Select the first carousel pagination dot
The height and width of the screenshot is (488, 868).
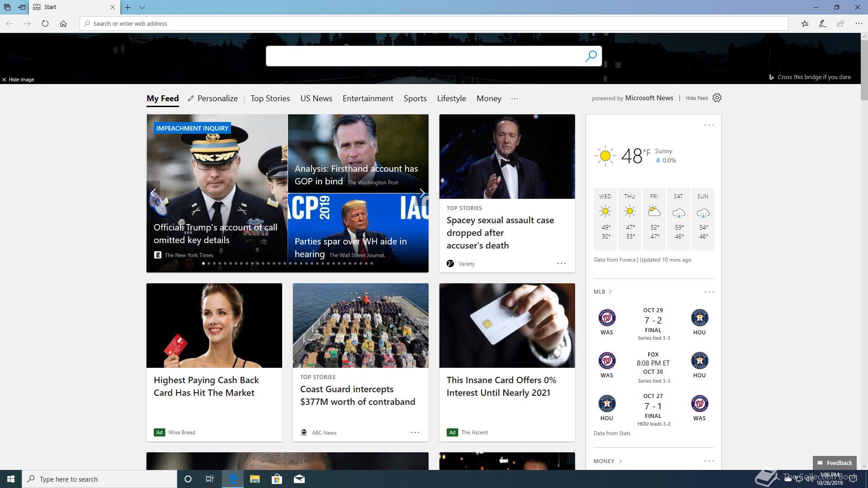(x=203, y=263)
